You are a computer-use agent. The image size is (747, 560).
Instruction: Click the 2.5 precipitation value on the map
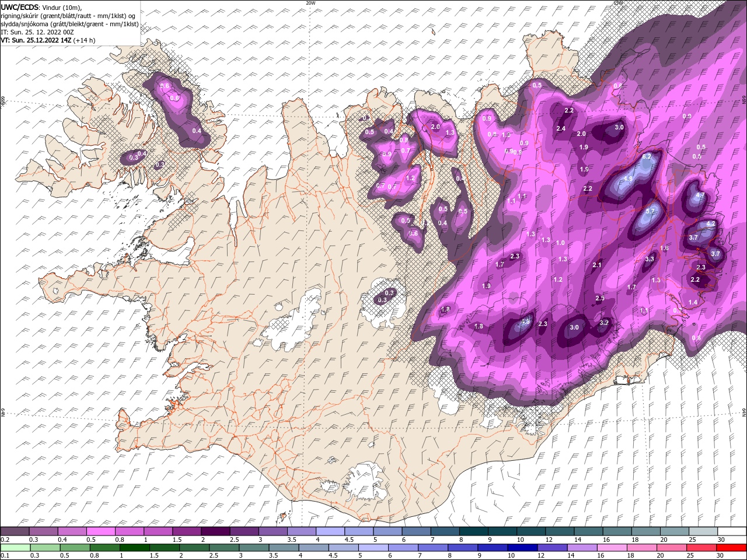[x=599, y=298]
